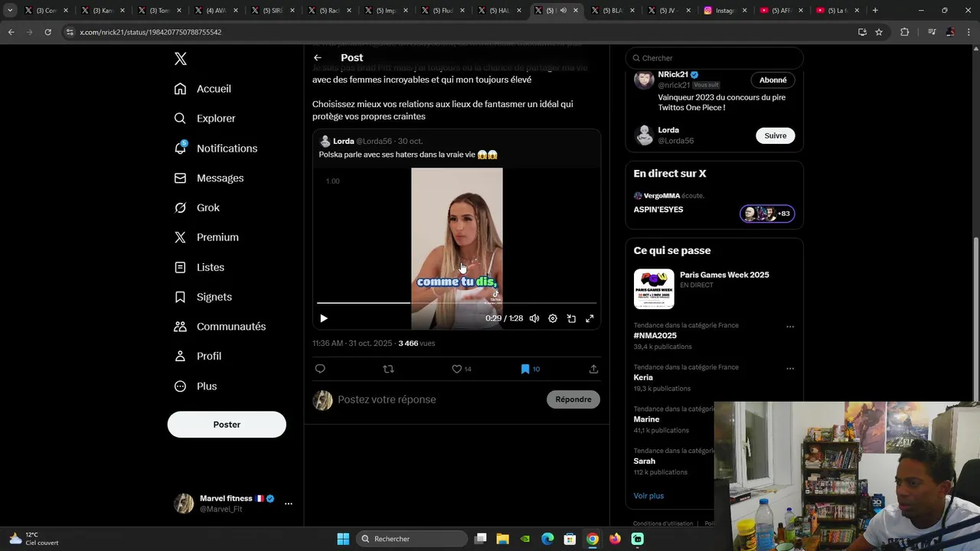Repost this post
The height and width of the screenshot is (551, 980).
(388, 369)
